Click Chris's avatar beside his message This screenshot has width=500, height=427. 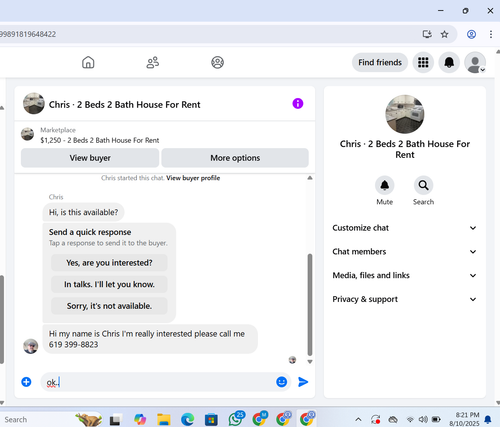click(x=30, y=346)
